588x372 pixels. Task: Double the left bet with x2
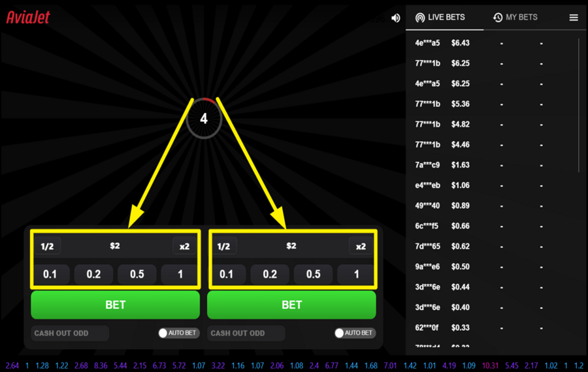pyautogui.click(x=184, y=246)
